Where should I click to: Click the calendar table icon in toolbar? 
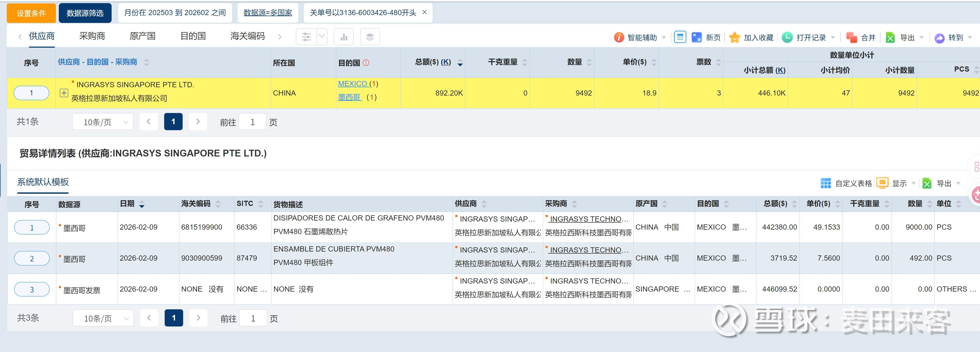pyautogui.click(x=680, y=37)
